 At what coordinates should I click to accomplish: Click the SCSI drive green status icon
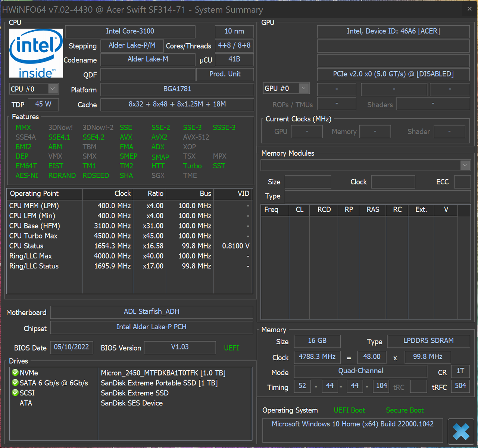click(x=15, y=393)
